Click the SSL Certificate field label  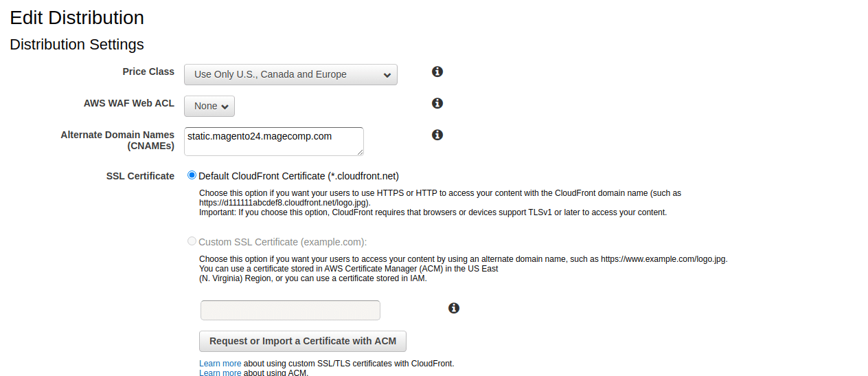tap(140, 176)
